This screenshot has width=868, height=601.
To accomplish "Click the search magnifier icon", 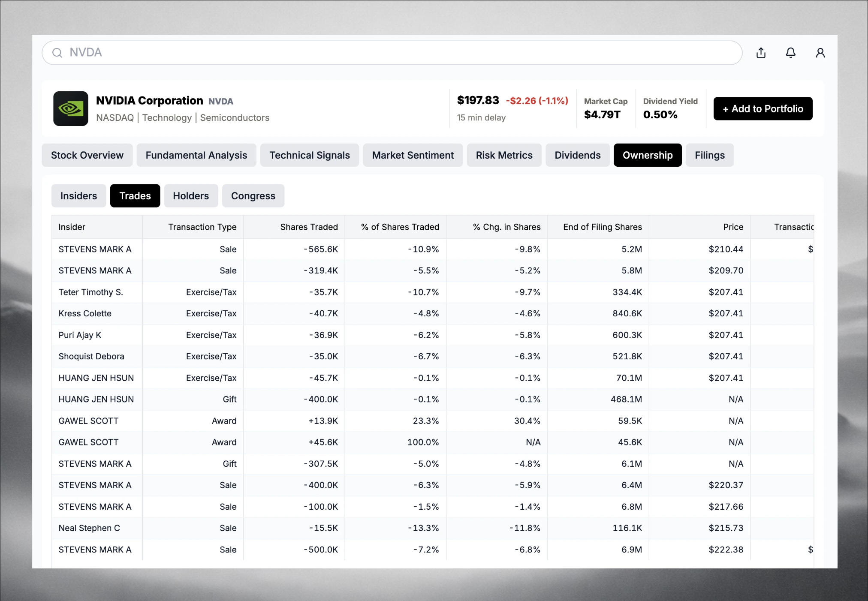I will [57, 53].
